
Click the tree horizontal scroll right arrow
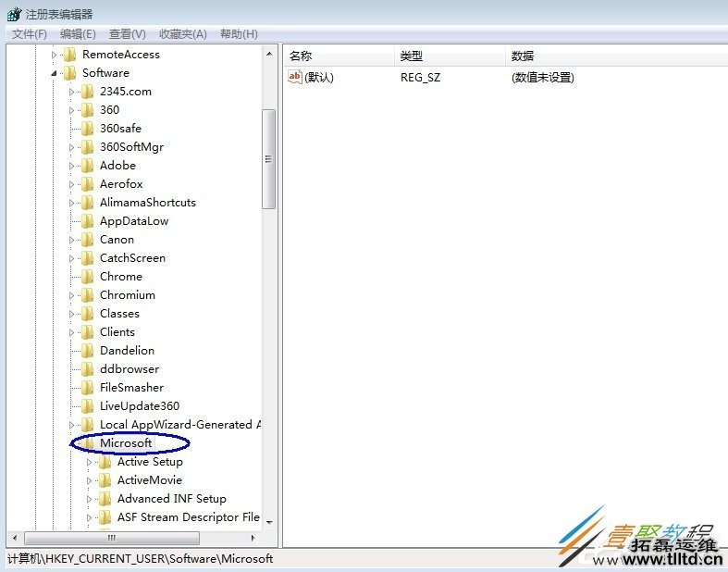pos(253,538)
